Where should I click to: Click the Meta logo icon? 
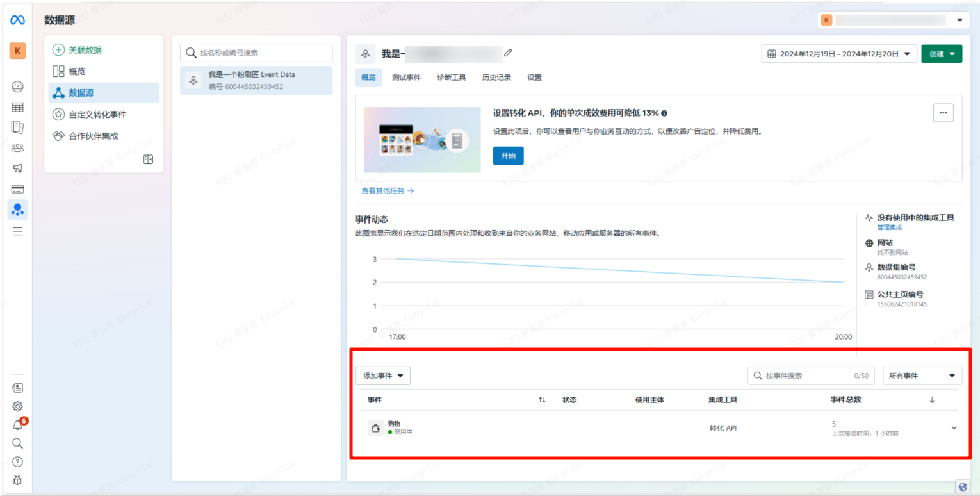point(17,20)
